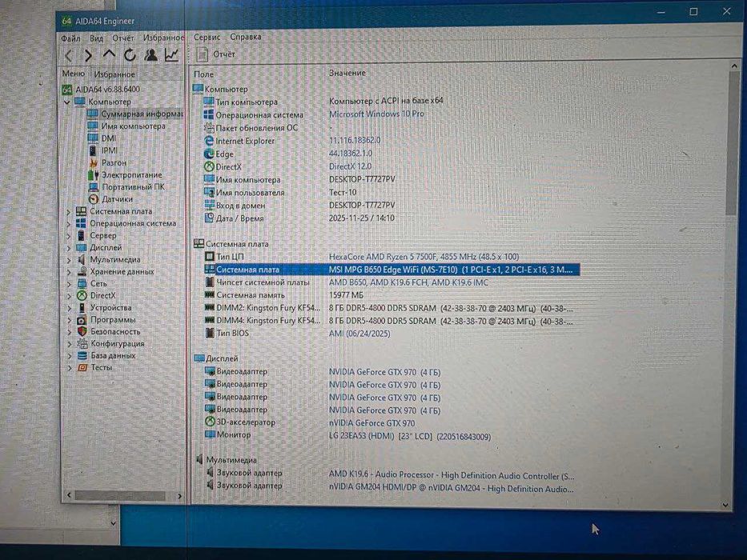Open the Разгон tree item
747x560 pixels.
pyautogui.click(x=107, y=162)
